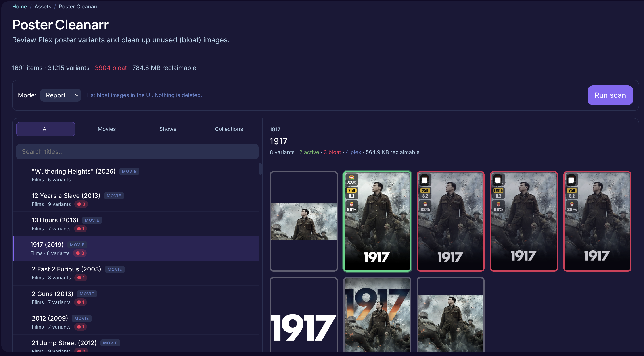
Task: Focus the Search titles input field
Action: pos(137,151)
